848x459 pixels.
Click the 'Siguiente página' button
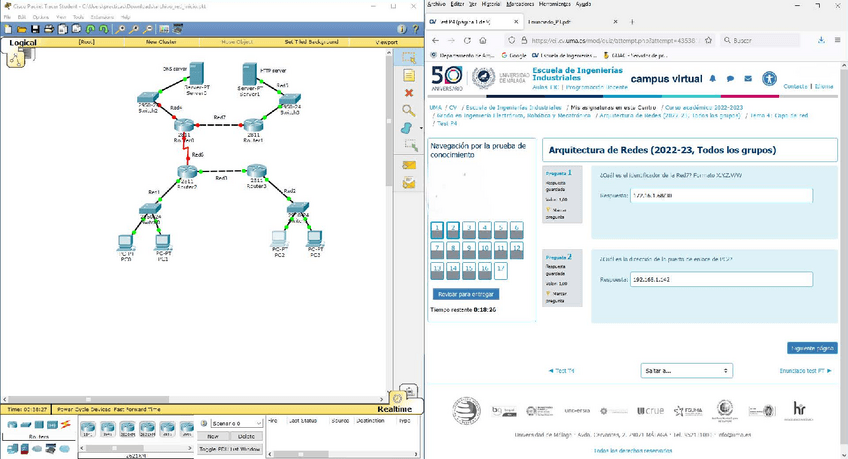[811, 348]
